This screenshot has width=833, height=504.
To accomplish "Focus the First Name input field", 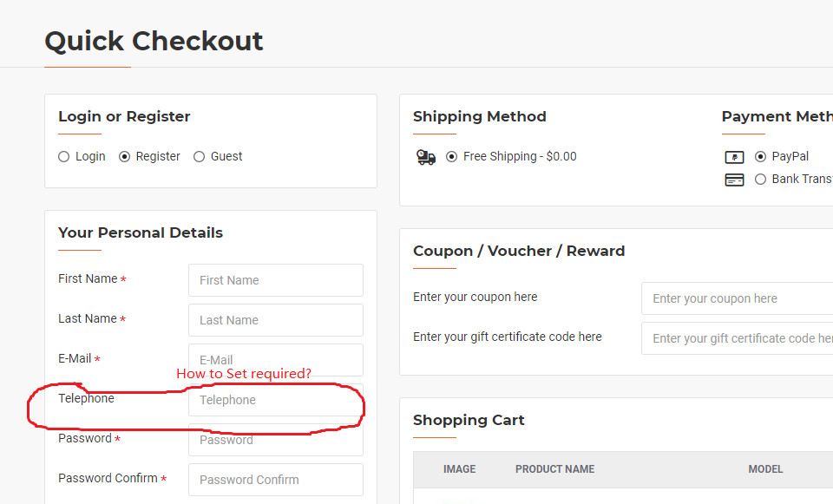I will [276, 280].
